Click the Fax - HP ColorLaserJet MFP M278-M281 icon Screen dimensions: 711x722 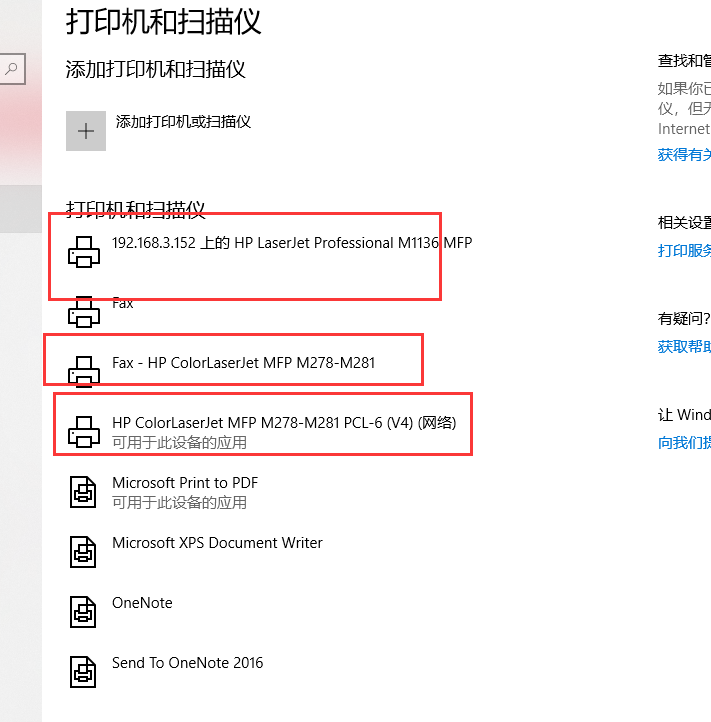[x=84, y=372]
